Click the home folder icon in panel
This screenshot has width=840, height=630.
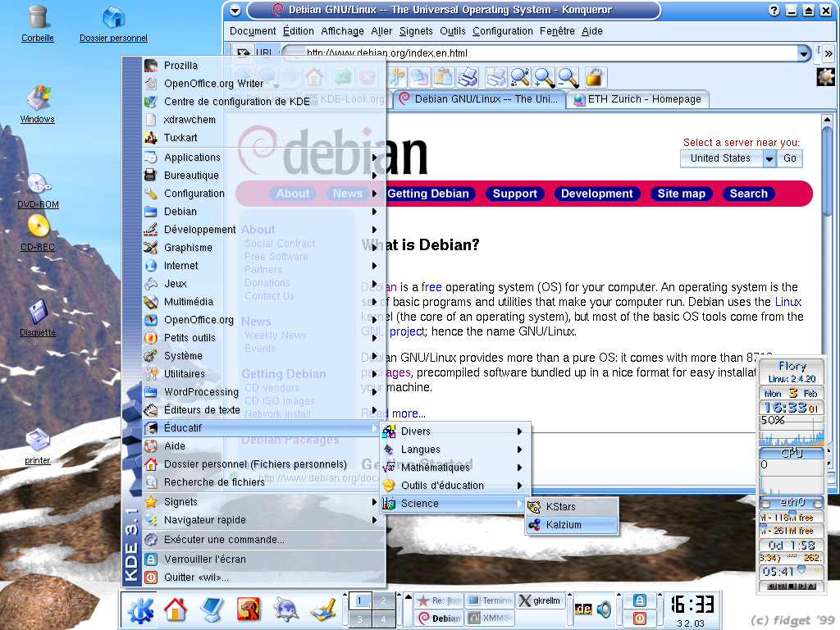click(x=176, y=609)
